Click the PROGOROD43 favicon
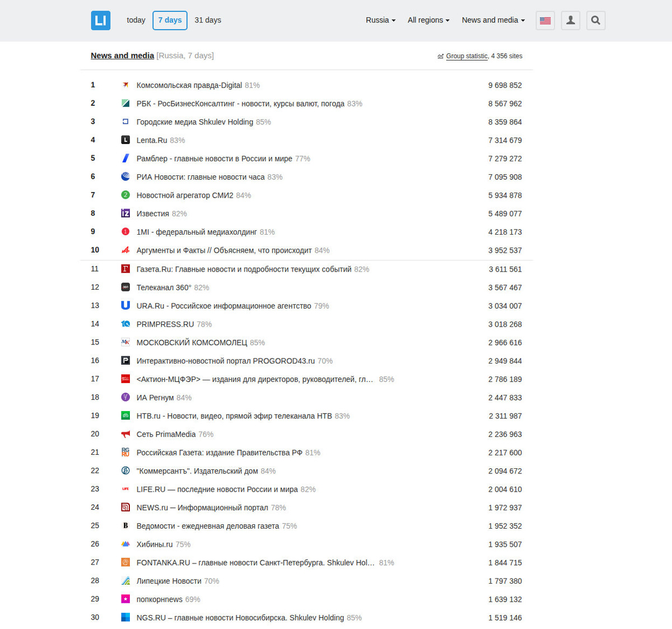Image resolution: width=672 pixels, height=629 pixels. (125, 361)
